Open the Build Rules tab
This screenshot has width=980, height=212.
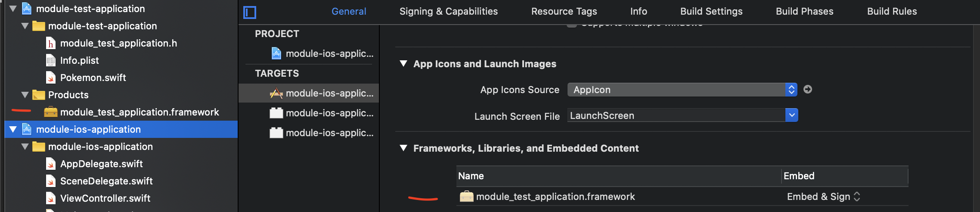[x=892, y=12]
